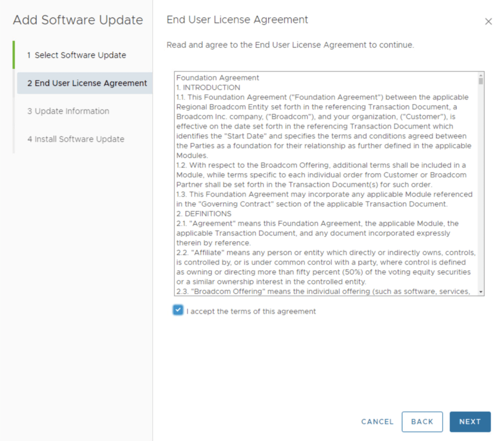Click the license scrollbar down arrow
The image size is (504, 441).
(x=481, y=292)
